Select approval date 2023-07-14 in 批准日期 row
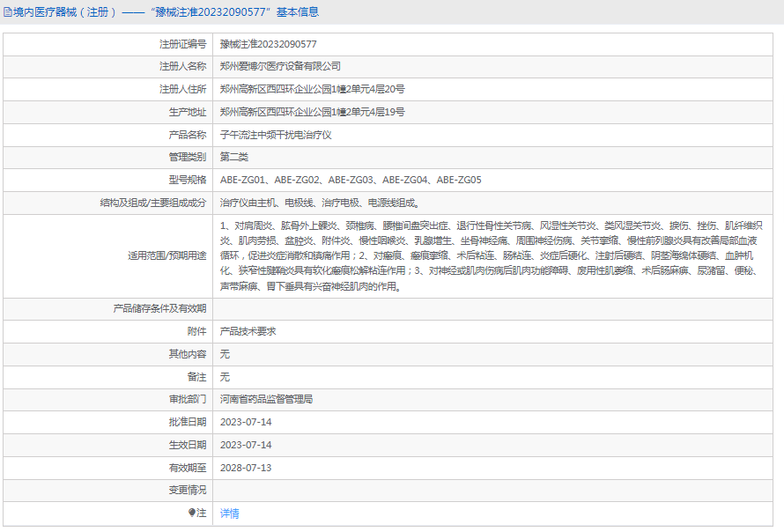The width and height of the screenshot is (784, 532). coord(246,422)
